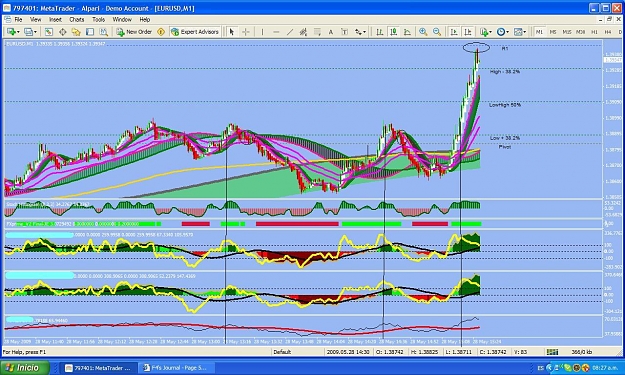Switch chart to line chart display
This screenshot has height=375, width=625.
407,32
